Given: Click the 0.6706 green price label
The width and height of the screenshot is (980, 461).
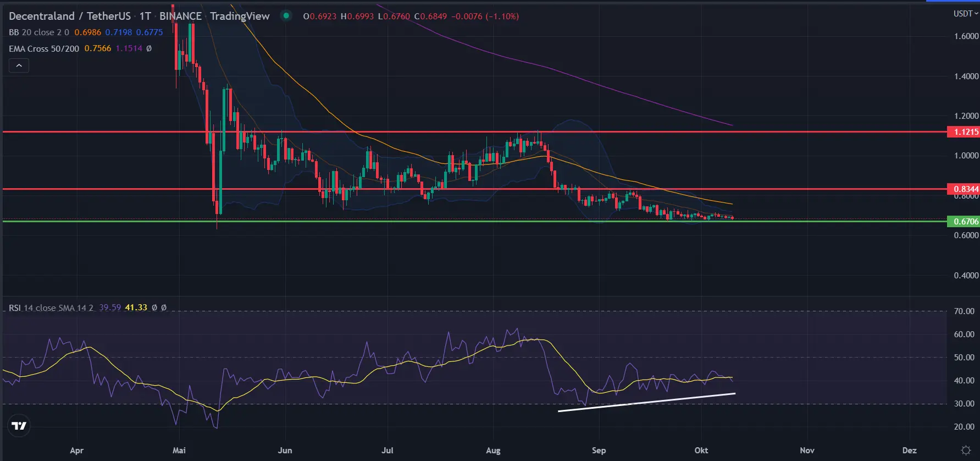Looking at the screenshot, I should [x=964, y=221].
